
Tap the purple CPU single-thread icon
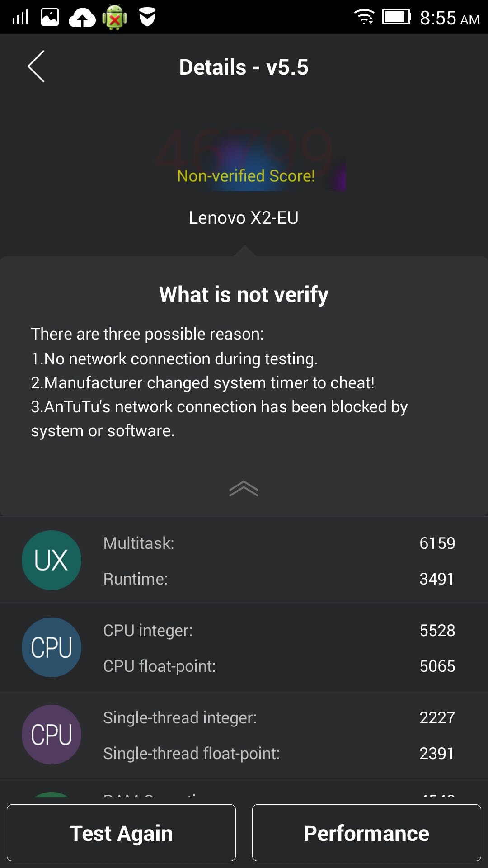click(x=52, y=735)
